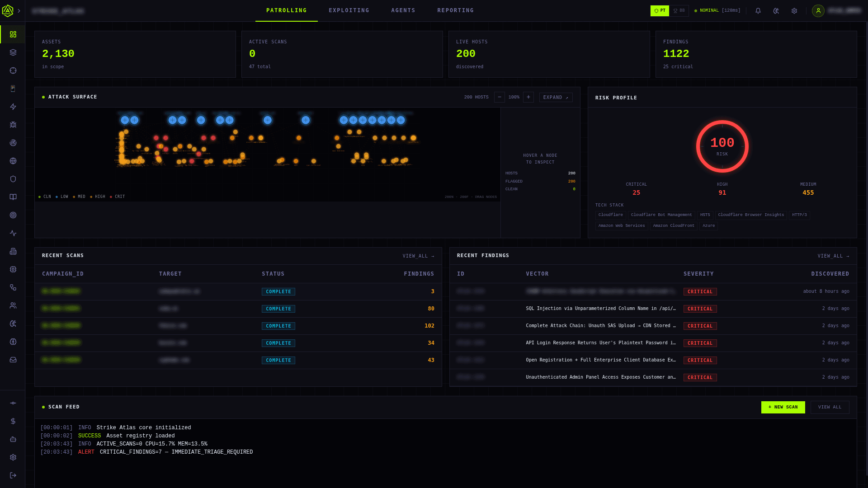
Task: Click the risk score 100 gauge
Action: tap(722, 146)
